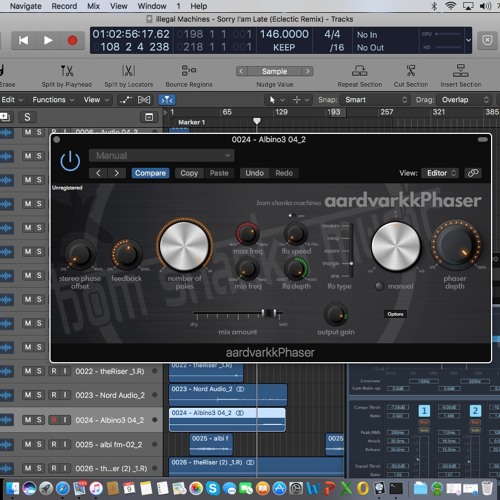
Task: Open the Wi-Fi status menu
Action: coord(450,6)
